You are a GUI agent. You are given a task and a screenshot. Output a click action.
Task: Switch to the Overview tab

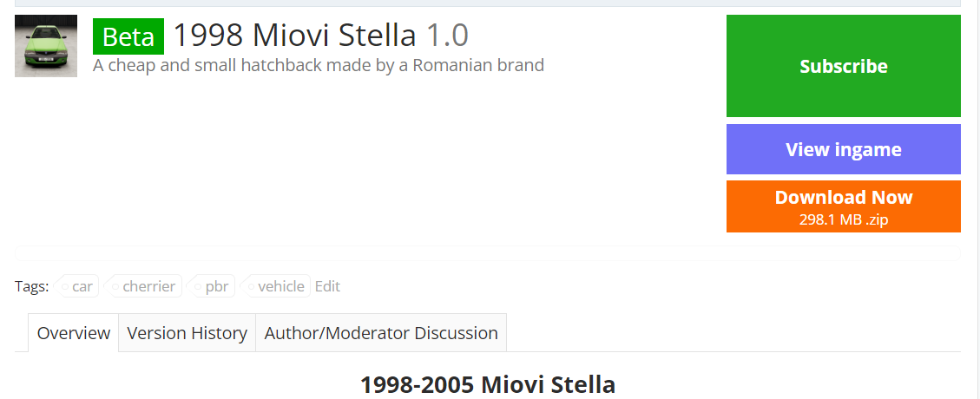click(74, 333)
